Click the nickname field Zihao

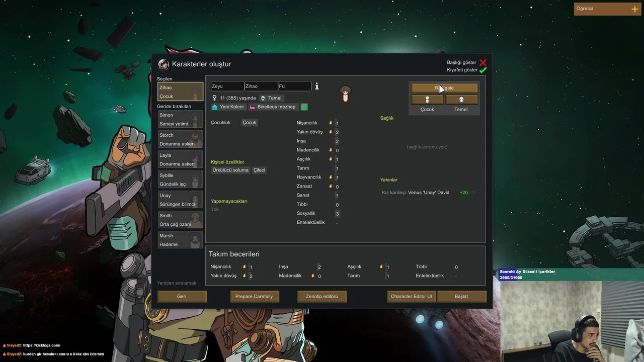(x=261, y=86)
